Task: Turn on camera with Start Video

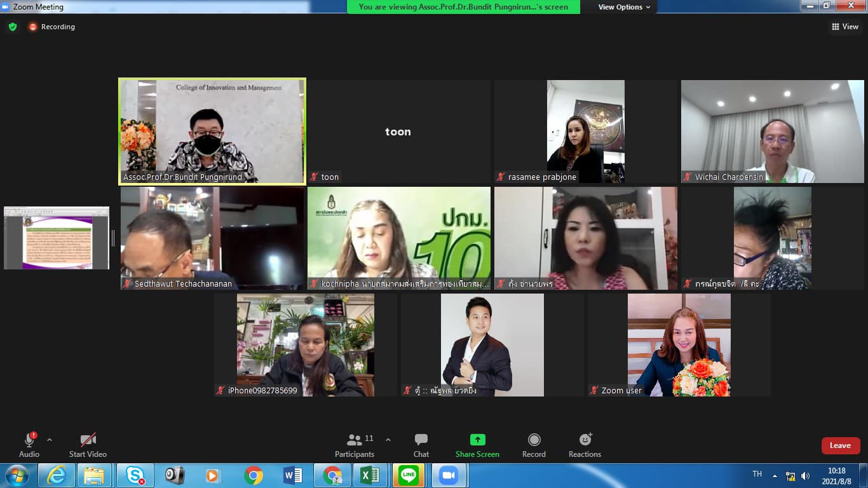Action: 88,445
